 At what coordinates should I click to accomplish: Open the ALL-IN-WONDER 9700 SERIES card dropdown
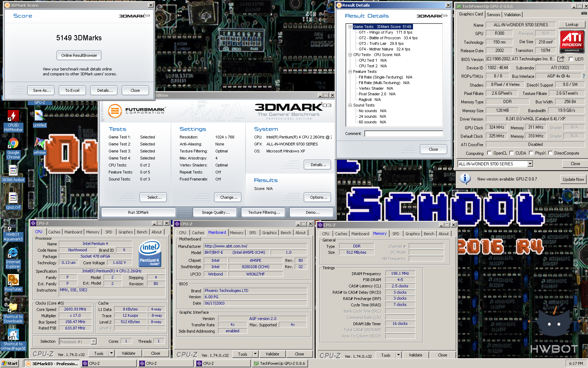coord(530,164)
